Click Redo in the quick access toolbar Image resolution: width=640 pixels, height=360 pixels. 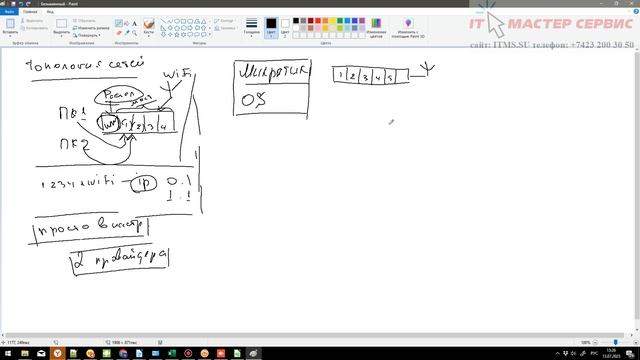coord(28,3)
